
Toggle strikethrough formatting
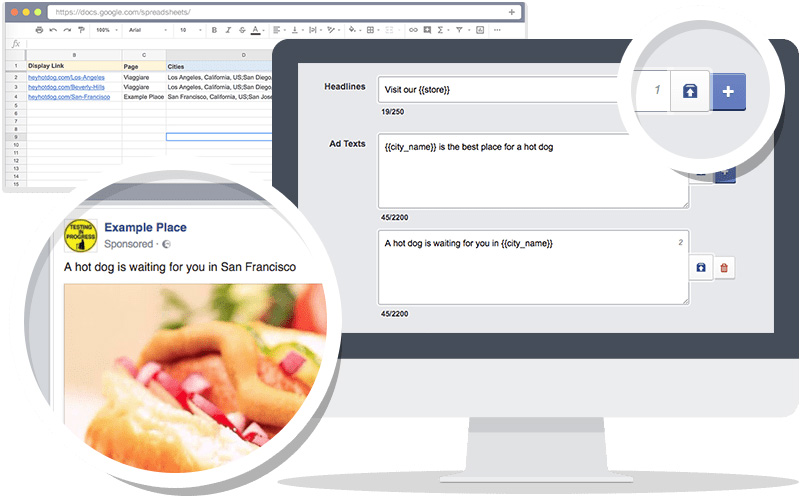(x=242, y=30)
